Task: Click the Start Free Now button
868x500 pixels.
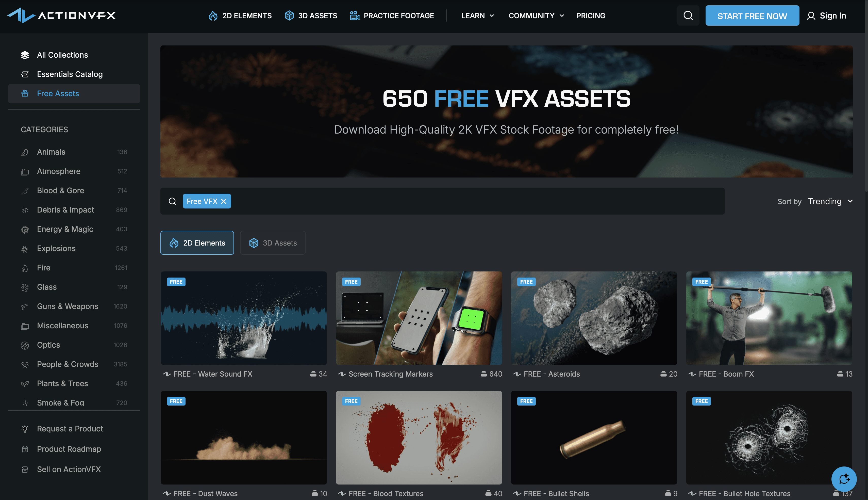Action: 752,15
